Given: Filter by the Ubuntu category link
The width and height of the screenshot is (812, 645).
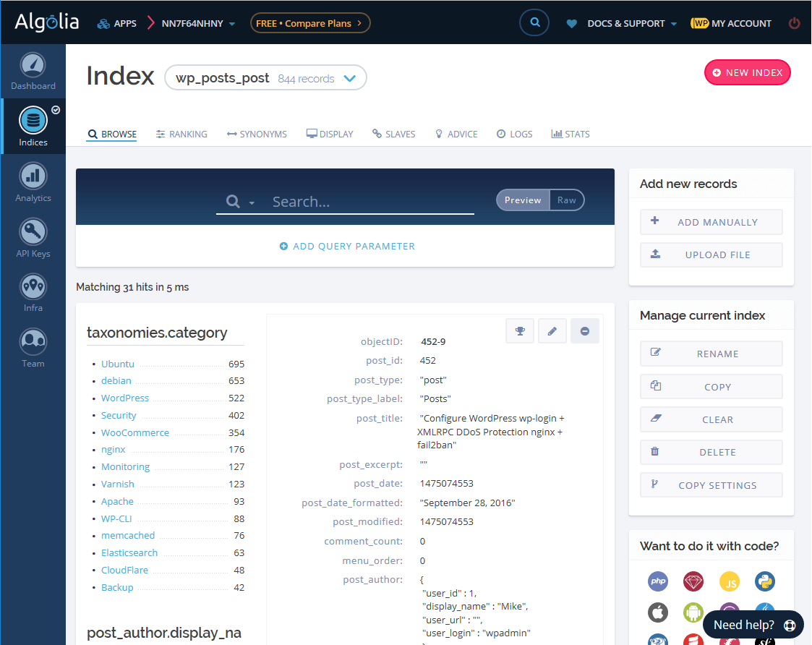Looking at the screenshot, I should [117, 364].
